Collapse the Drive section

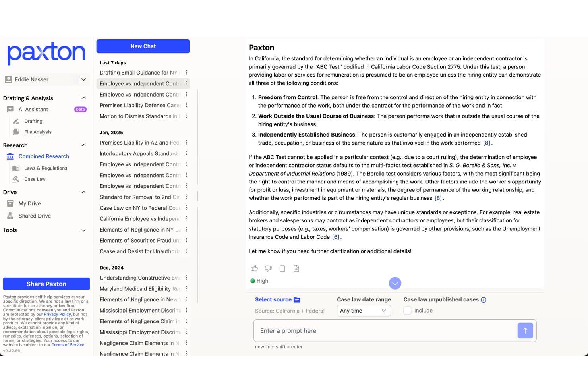[x=83, y=192]
